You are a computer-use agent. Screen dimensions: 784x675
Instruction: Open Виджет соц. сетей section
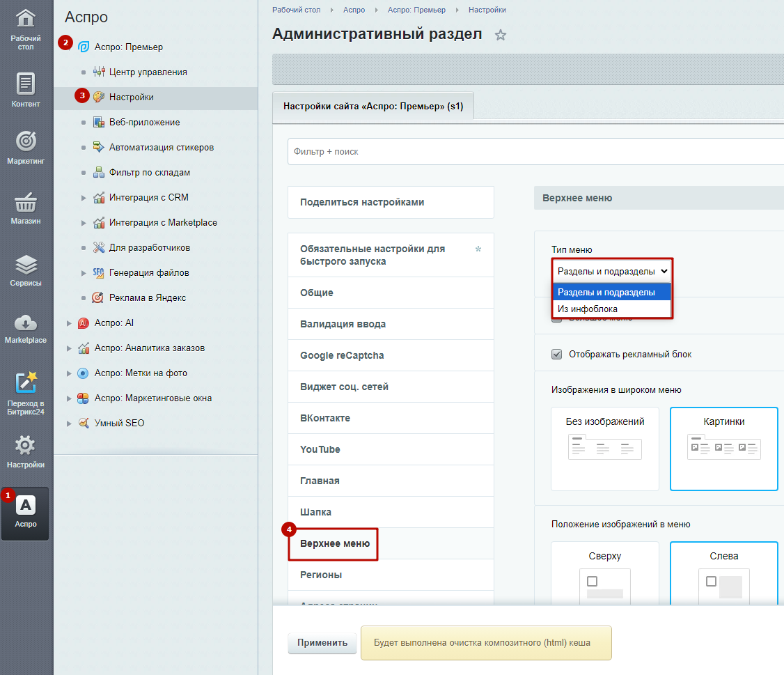coord(391,387)
